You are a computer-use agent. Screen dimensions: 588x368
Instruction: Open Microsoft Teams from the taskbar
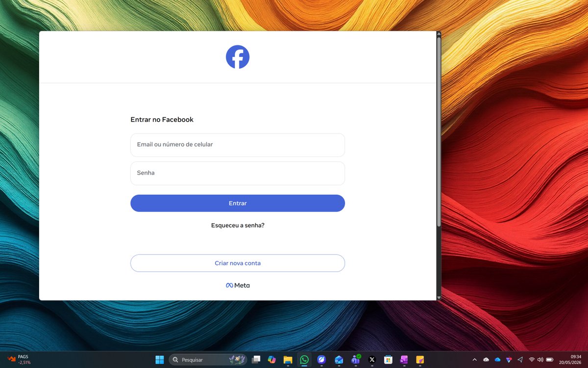pos(355,360)
